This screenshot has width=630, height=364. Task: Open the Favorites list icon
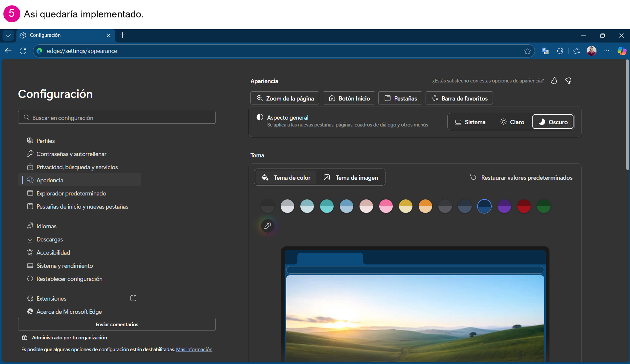coord(577,51)
